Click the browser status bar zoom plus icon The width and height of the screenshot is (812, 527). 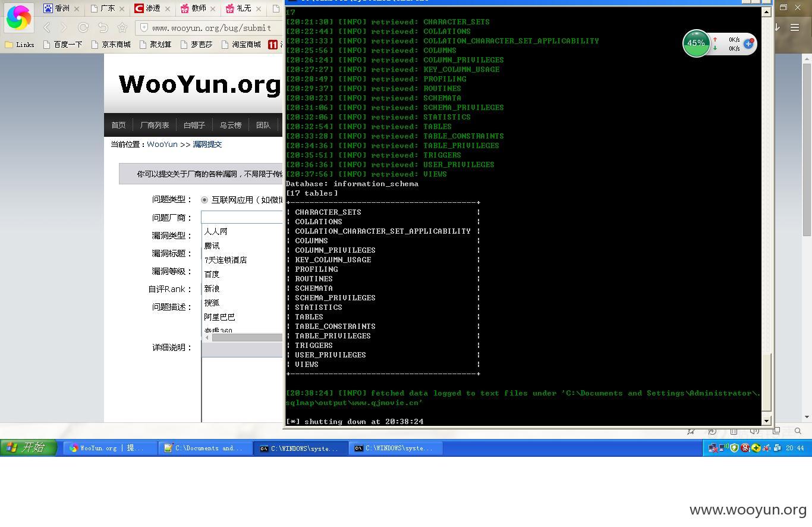712,431
